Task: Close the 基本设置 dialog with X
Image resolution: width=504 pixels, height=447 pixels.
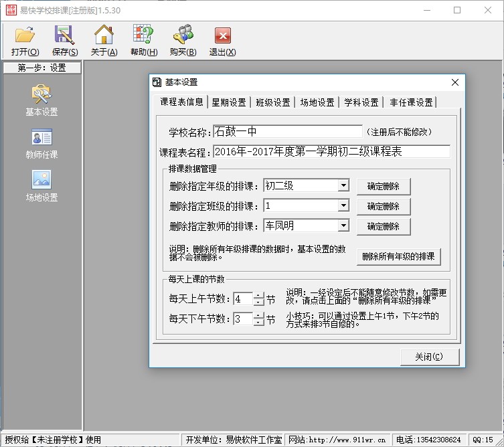Action: point(455,82)
